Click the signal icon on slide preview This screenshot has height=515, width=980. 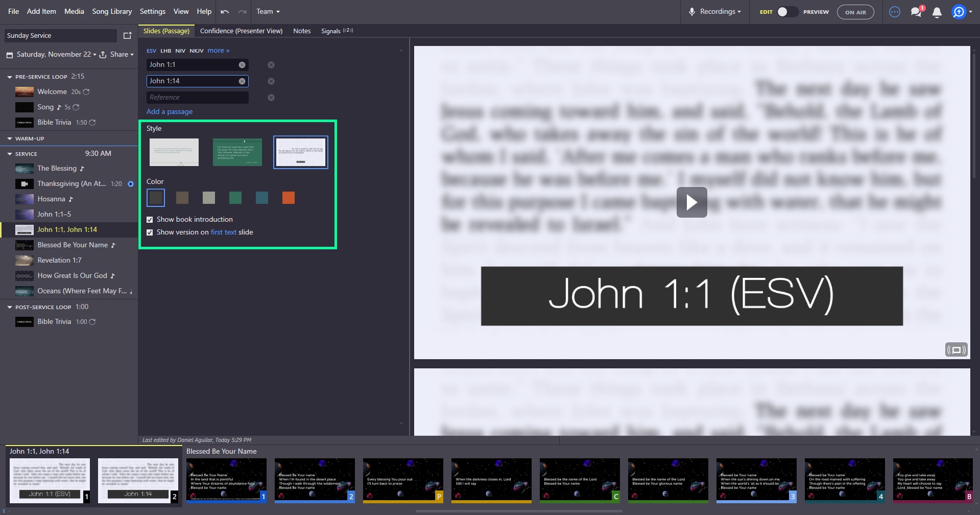point(956,350)
